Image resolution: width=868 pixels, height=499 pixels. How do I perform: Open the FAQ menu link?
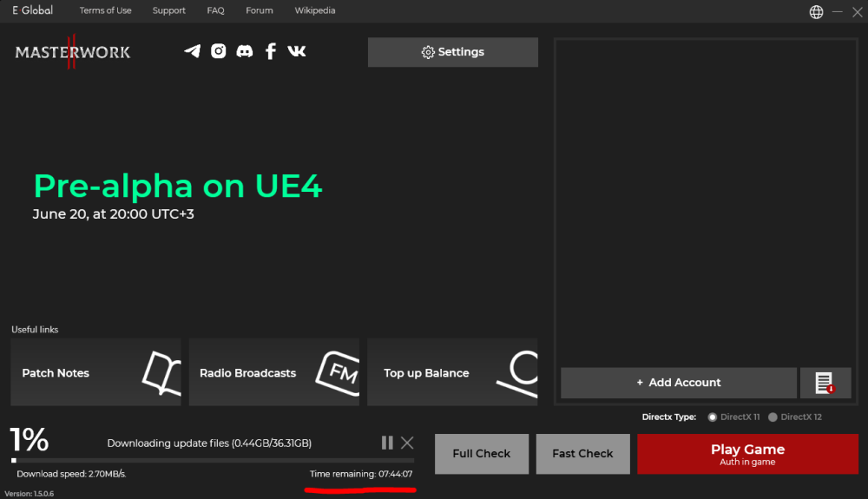[x=215, y=10]
